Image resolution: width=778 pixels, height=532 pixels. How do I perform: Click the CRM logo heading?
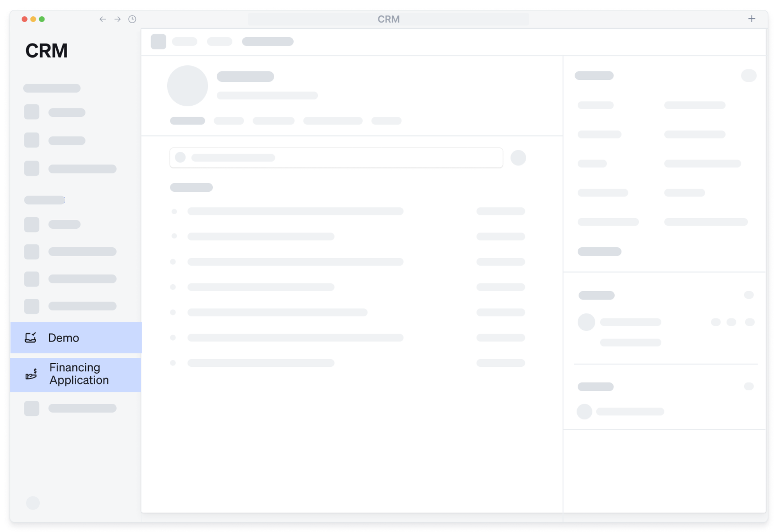47,51
